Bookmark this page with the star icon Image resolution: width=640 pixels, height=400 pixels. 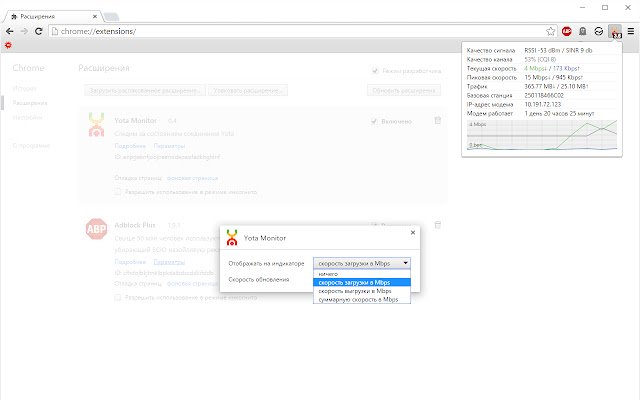point(551,31)
